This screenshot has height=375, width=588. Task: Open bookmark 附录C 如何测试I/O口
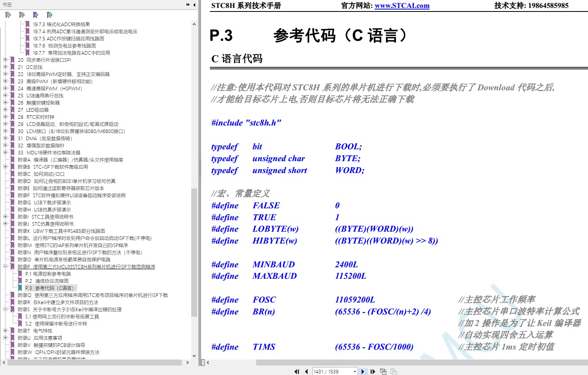coord(41,174)
